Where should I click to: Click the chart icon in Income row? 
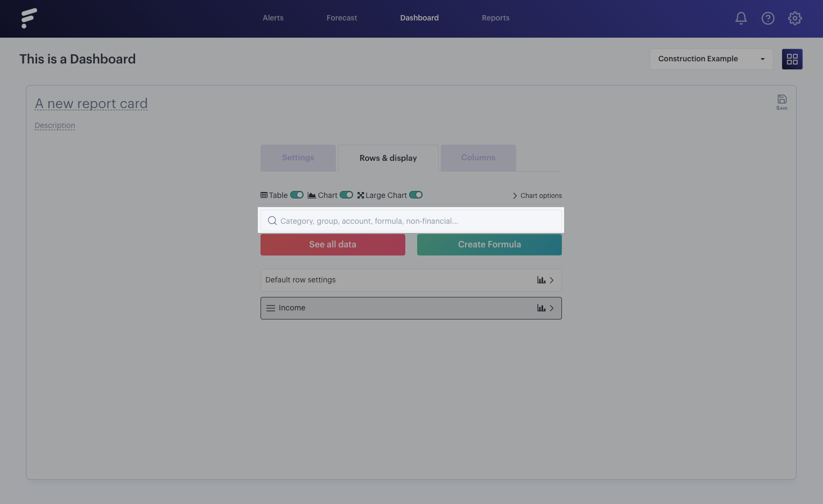point(541,308)
